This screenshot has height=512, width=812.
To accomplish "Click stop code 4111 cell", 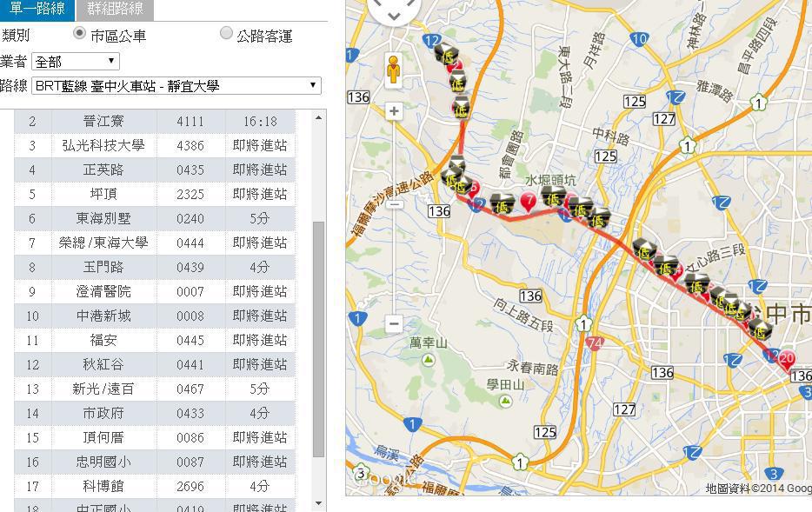I will [190, 121].
